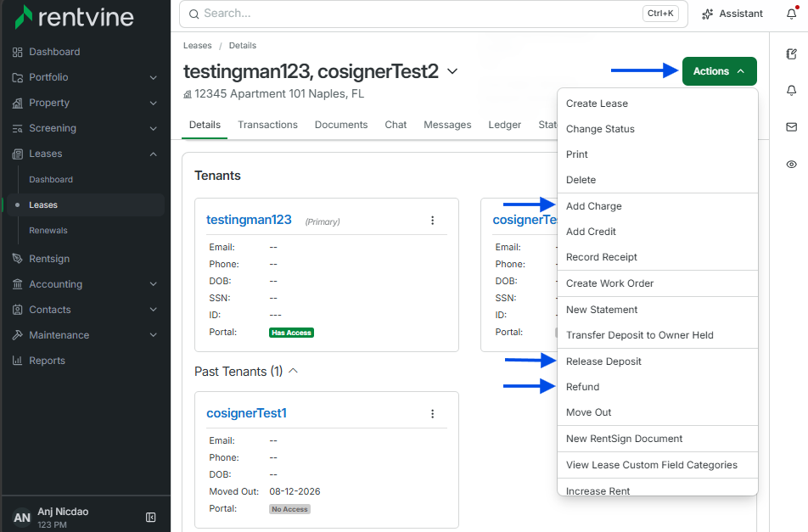Choose Change Status menu item
This screenshot has width=808, height=532.
coord(658,129)
